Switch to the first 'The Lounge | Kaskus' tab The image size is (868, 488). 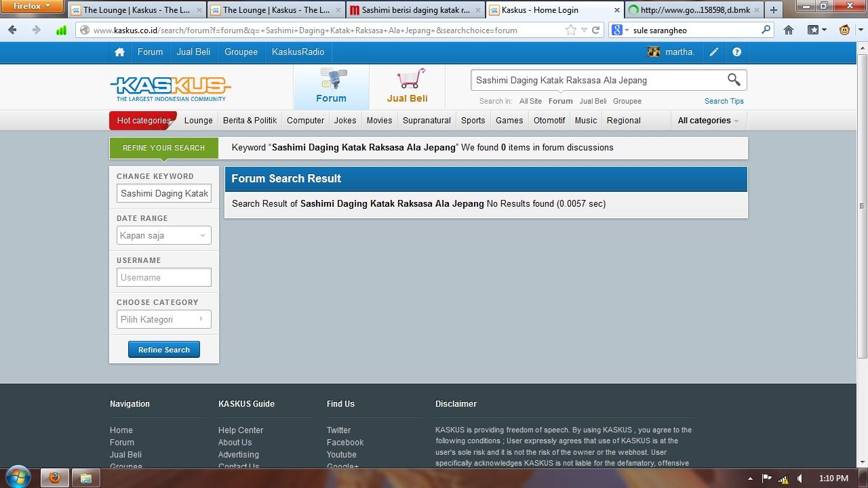[x=137, y=10]
